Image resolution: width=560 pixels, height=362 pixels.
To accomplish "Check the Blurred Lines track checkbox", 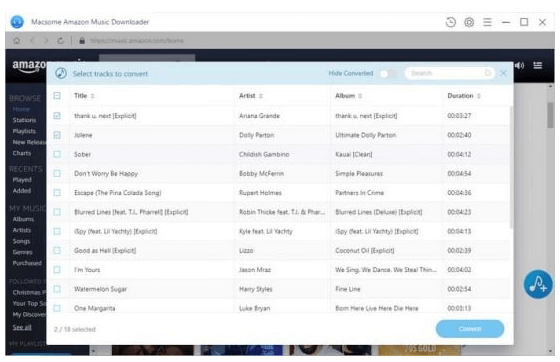I will pyautogui.click(x=57, y=212).
